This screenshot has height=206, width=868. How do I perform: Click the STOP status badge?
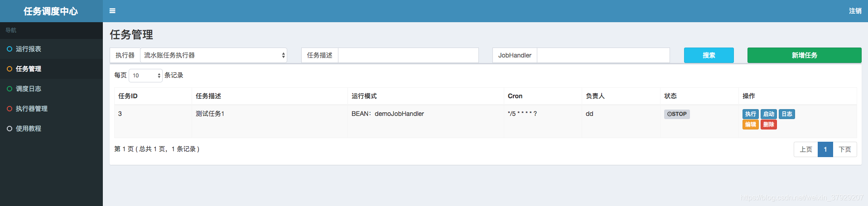(677, 114)
